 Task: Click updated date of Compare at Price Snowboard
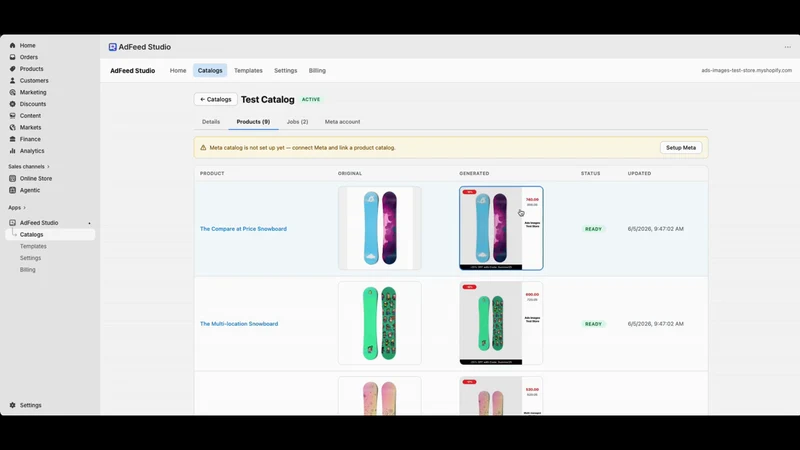[656, 229]
